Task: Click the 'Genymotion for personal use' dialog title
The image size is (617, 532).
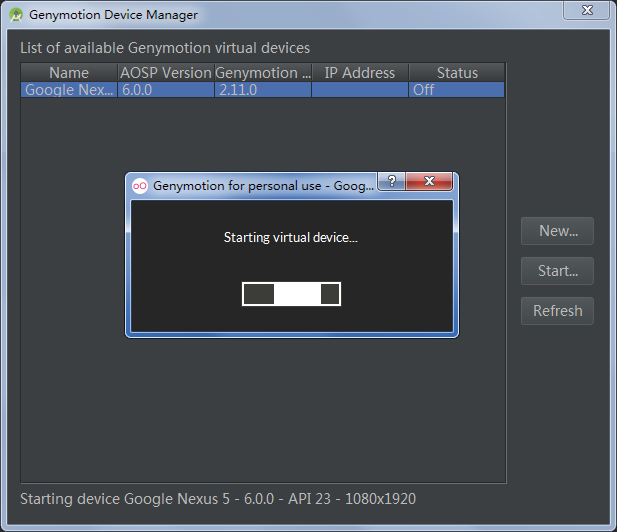Action: [263, 186]
